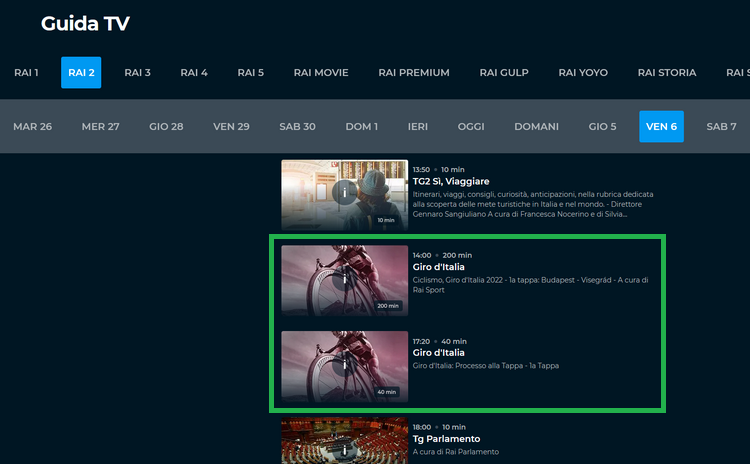The width and height of the screenshot is (750, 464).
Task: Click the 200 min Giro d'Italia thumbnail
Action: 344,281
